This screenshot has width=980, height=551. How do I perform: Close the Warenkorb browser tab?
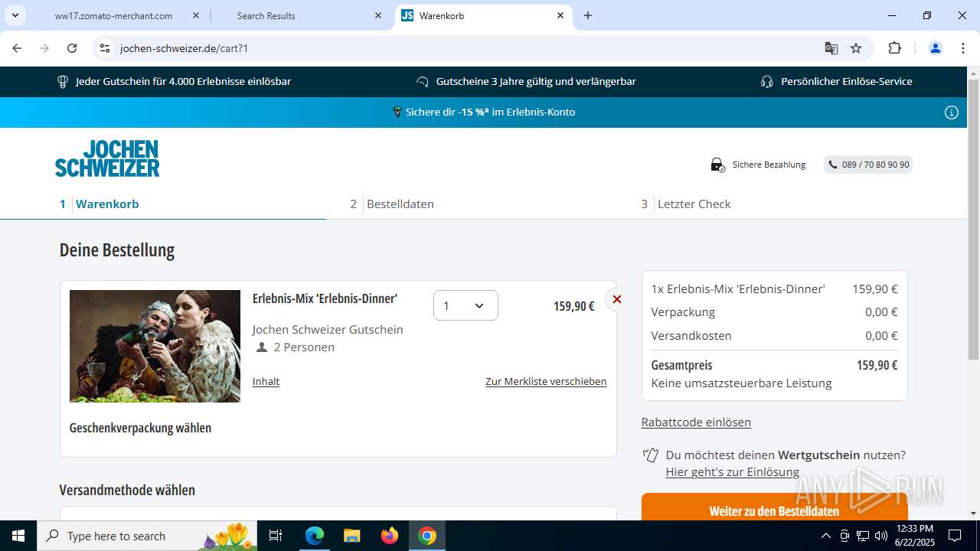pyautogui.click(x=560, y=15)
